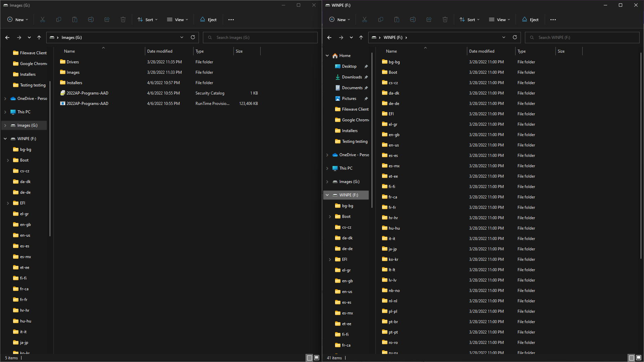Click inside the Search WINPE (F:) box

(x=582, y=37)
